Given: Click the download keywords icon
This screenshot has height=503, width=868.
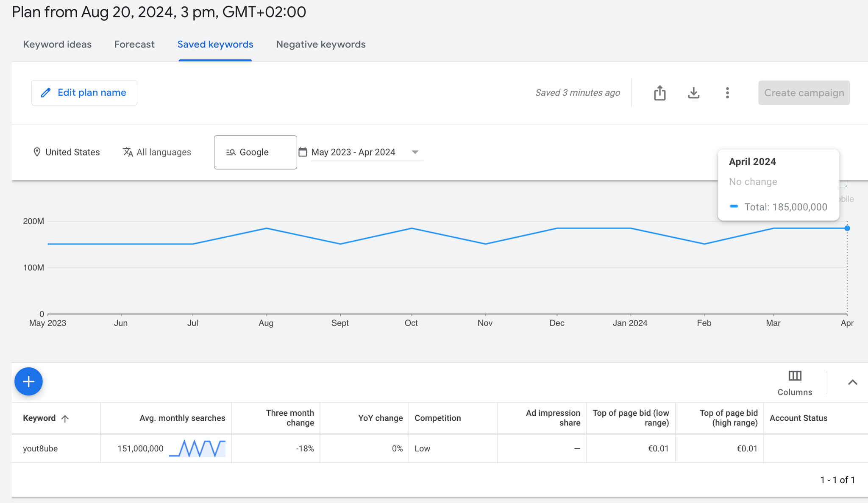Looking at the screenshot, I should click(693, 93).
